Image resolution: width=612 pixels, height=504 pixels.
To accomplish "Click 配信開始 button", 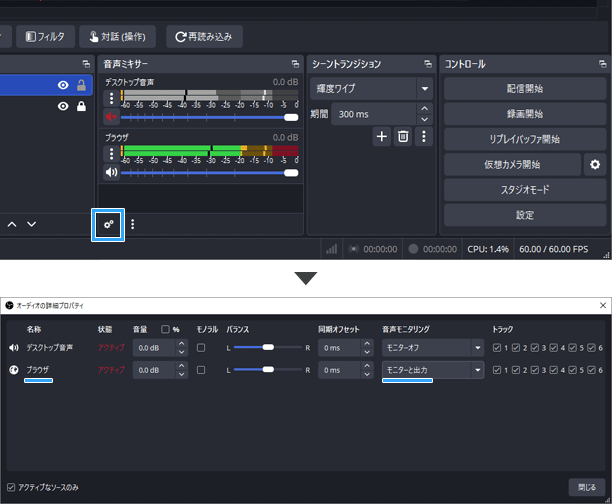I will [519, 88].
